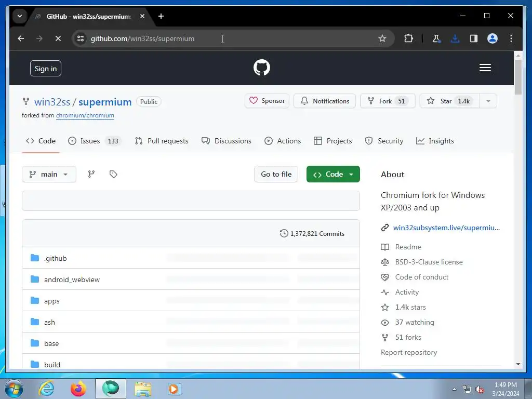Fork the repository
532x399 pixels.
coord(388,101)
